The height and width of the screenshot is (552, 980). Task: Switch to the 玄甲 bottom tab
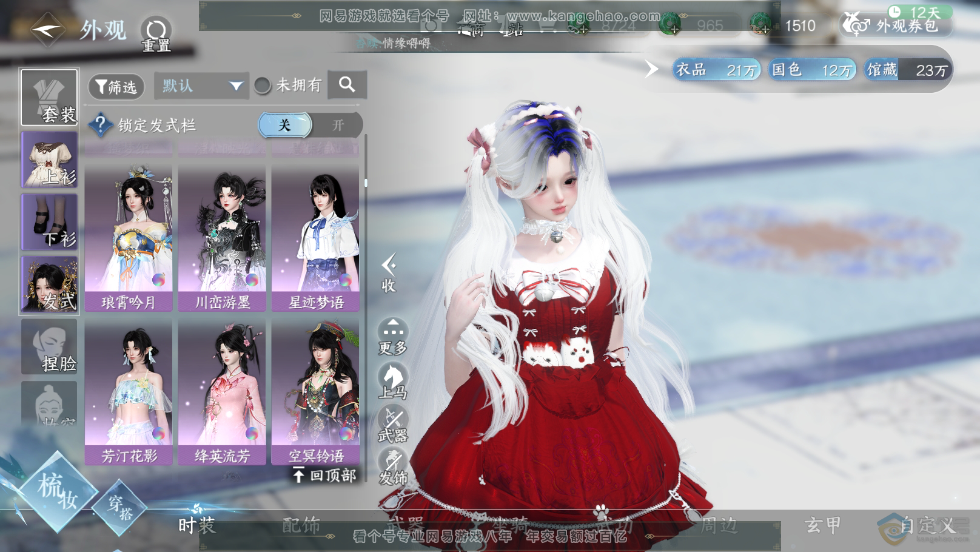(822, 525)
